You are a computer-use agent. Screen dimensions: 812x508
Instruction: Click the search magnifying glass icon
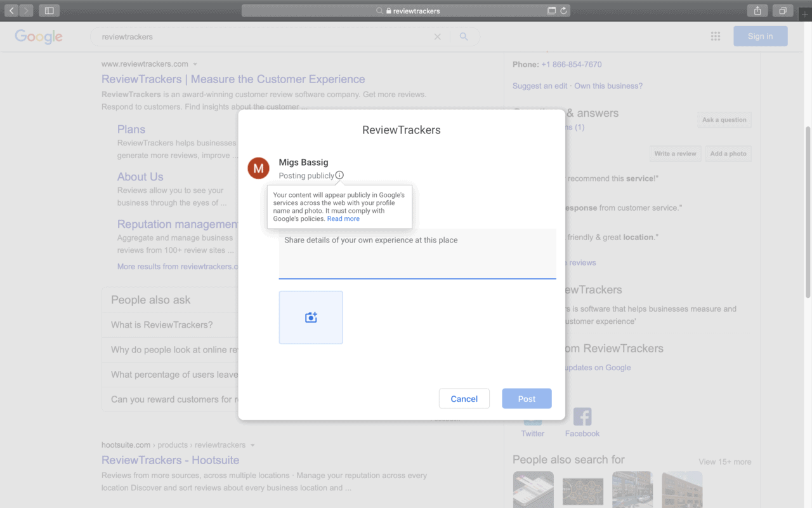tap(464, 36)
